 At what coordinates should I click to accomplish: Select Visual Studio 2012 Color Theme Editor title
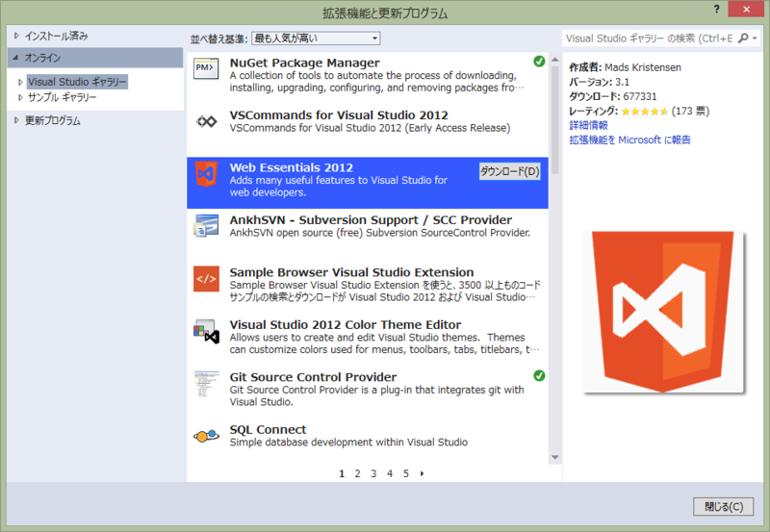coord(346,325)
